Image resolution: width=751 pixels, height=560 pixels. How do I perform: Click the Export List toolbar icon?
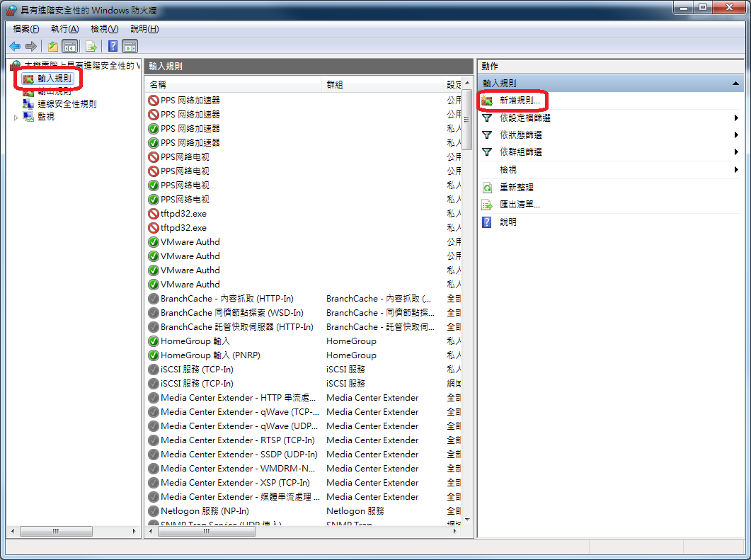[91, 47]
